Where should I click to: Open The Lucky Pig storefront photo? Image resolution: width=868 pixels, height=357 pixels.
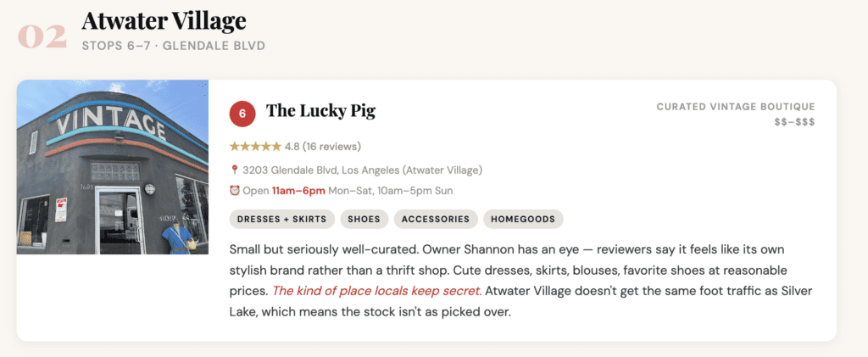click(113, 167)
